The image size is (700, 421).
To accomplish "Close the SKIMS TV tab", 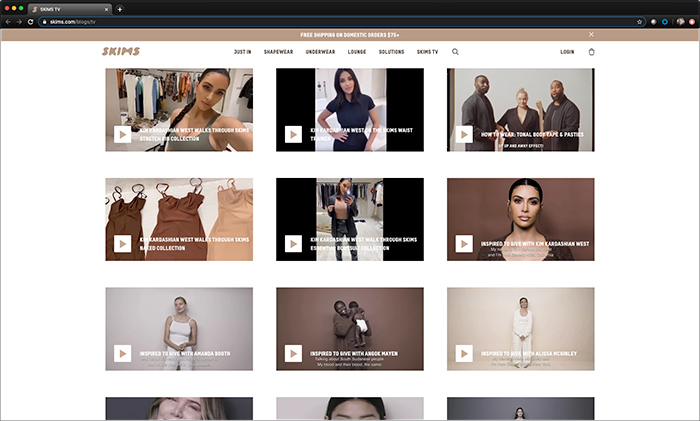I will (106, 9).
